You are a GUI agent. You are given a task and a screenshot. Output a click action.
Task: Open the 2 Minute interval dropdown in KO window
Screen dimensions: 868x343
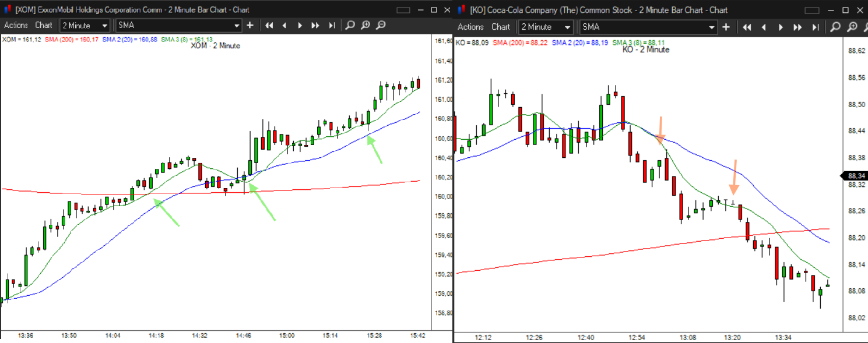click(x=545, y=27)
